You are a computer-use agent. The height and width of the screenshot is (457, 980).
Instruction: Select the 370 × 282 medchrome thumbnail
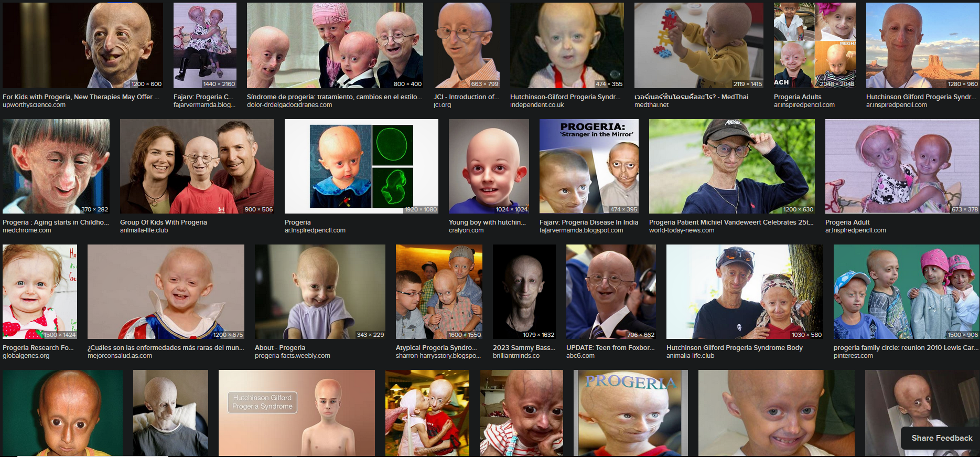(x=56, y=166)
